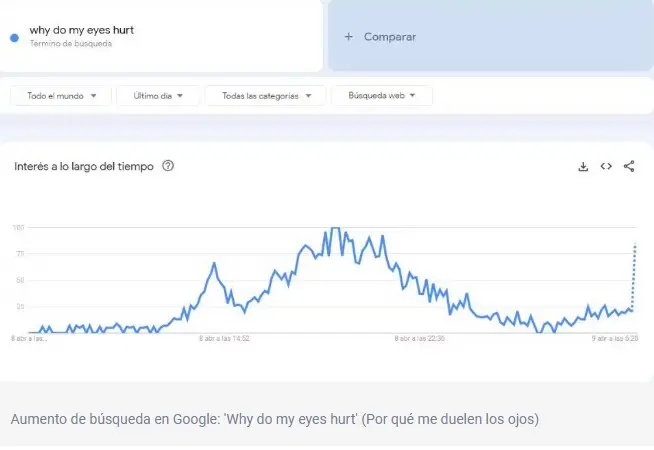The width and height of the screenshot is (654, 450).
Task: Click the '8 abr a las 14:52' axis label
Action: tap(225, 339)
